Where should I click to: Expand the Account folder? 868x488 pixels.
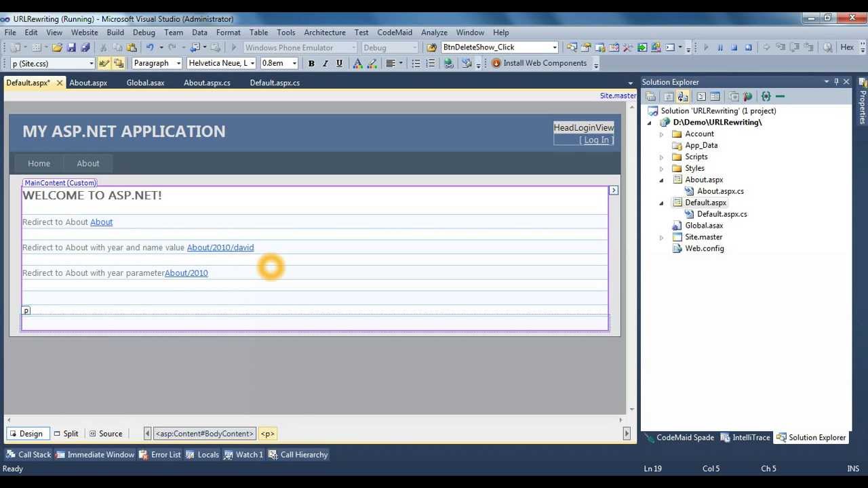point(662,134)
